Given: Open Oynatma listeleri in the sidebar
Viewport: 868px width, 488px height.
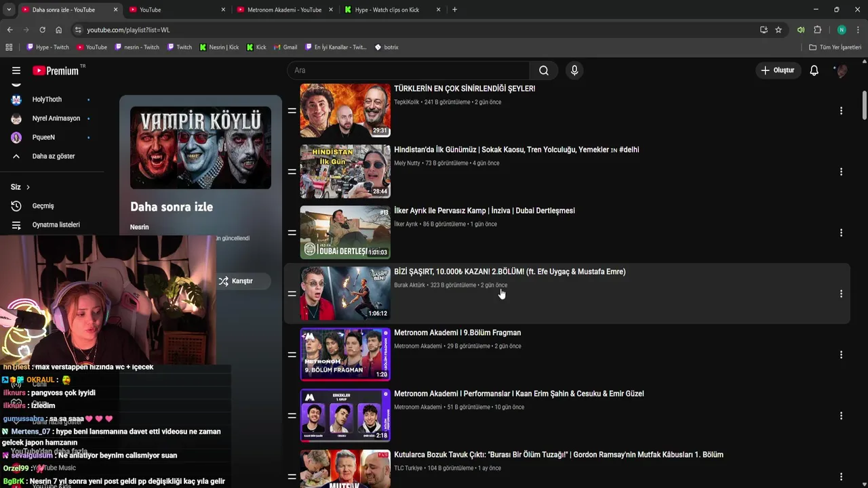Looking at the screenshot, I should tap(56, 225).
